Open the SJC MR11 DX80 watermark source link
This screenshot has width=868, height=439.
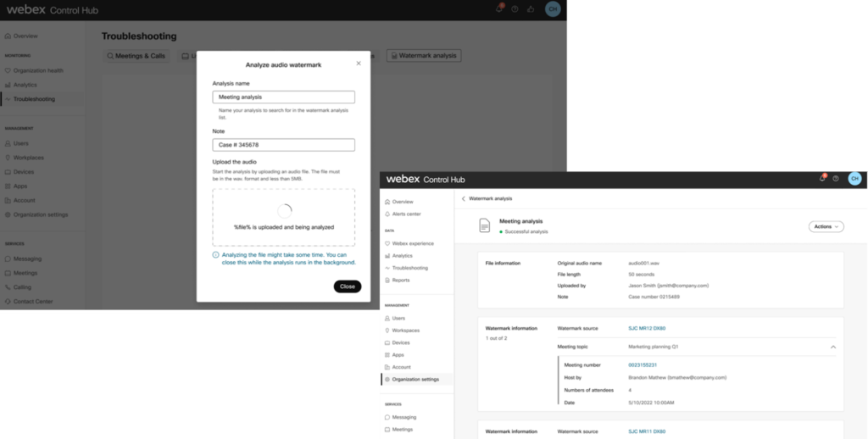pos(647,431)
